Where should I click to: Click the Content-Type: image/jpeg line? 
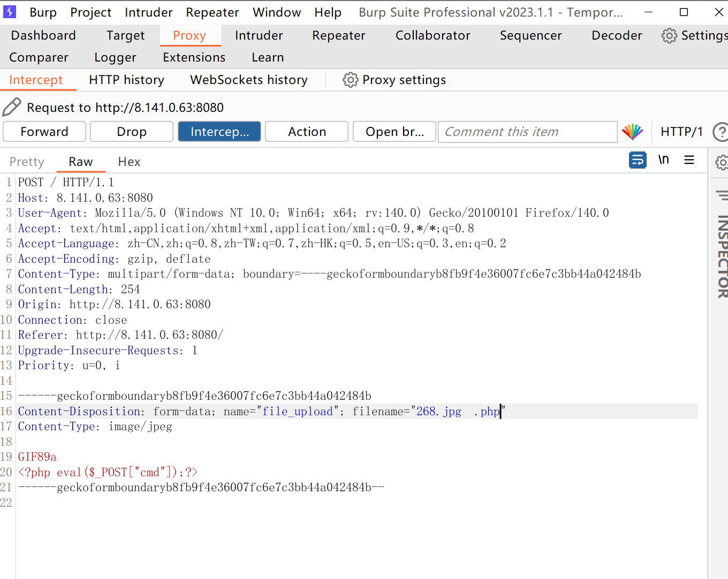tap(95, 426)
